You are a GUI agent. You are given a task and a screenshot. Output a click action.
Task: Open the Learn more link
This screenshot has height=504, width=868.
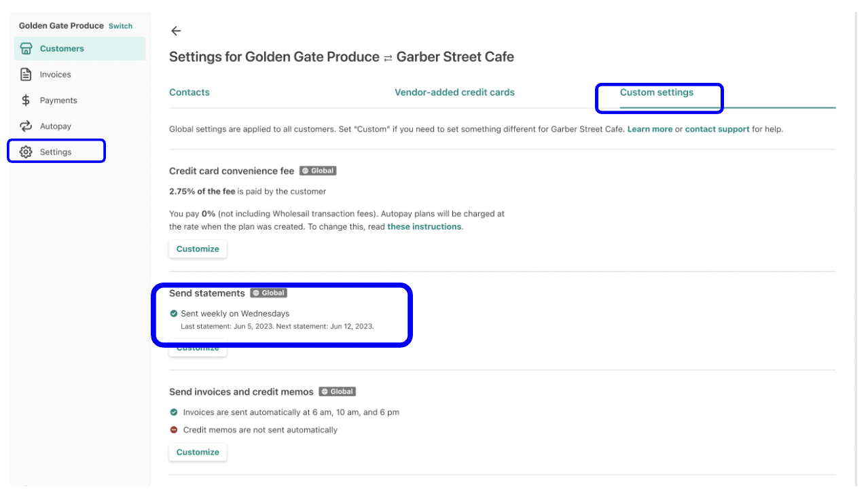(650, 129)
